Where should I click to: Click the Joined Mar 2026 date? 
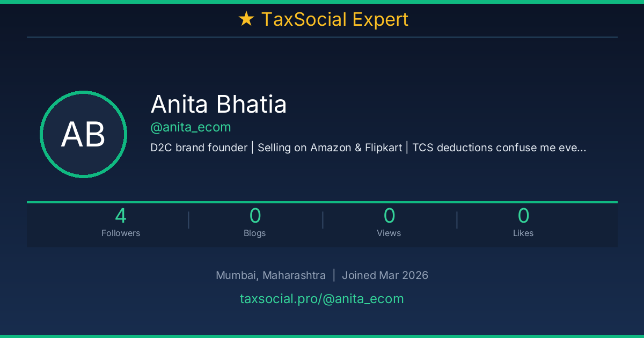coord(385,275)
